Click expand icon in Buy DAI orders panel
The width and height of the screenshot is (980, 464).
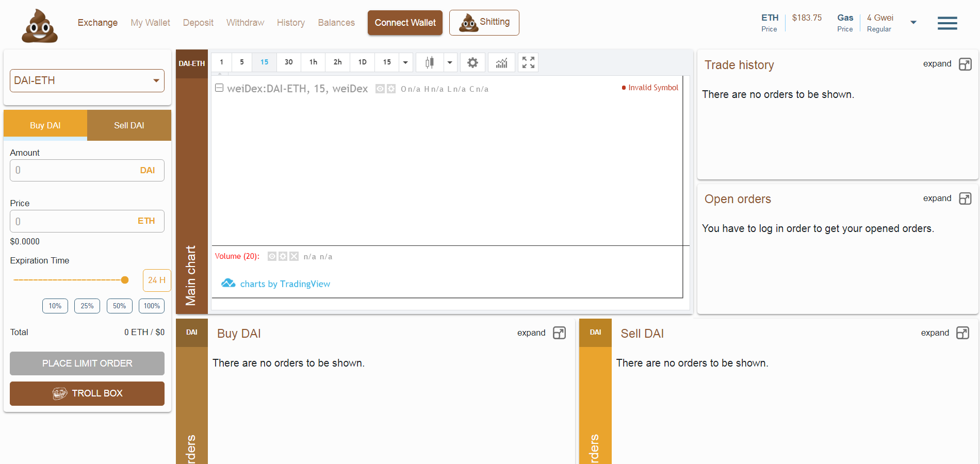tap(559, 333)
